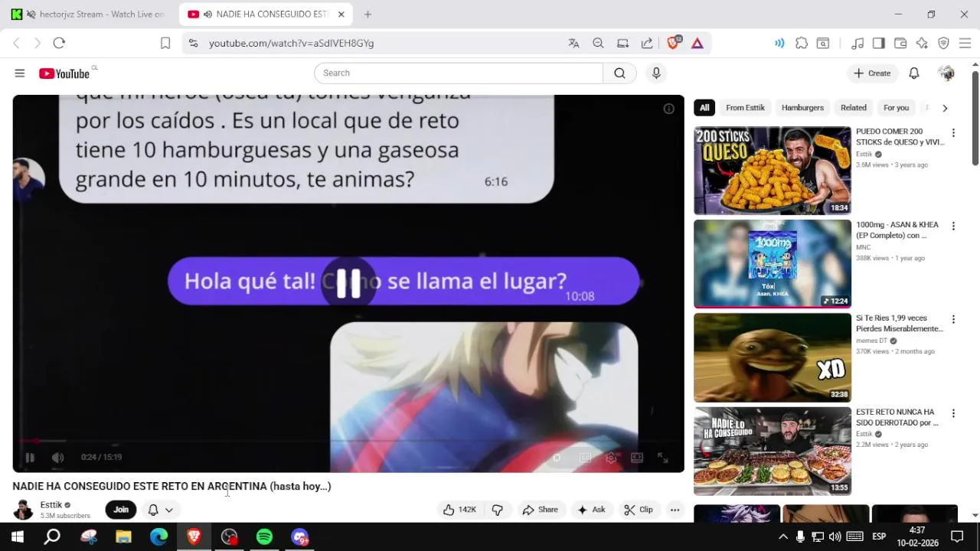Viewport: 980px width, 551px height.
Task: Click the address bar URL
Action: (292, 44)
